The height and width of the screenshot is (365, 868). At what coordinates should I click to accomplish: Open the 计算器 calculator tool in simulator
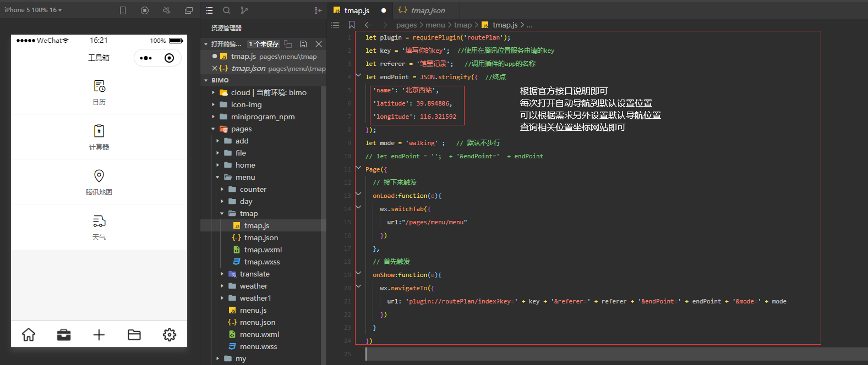(x=99, y=137)
